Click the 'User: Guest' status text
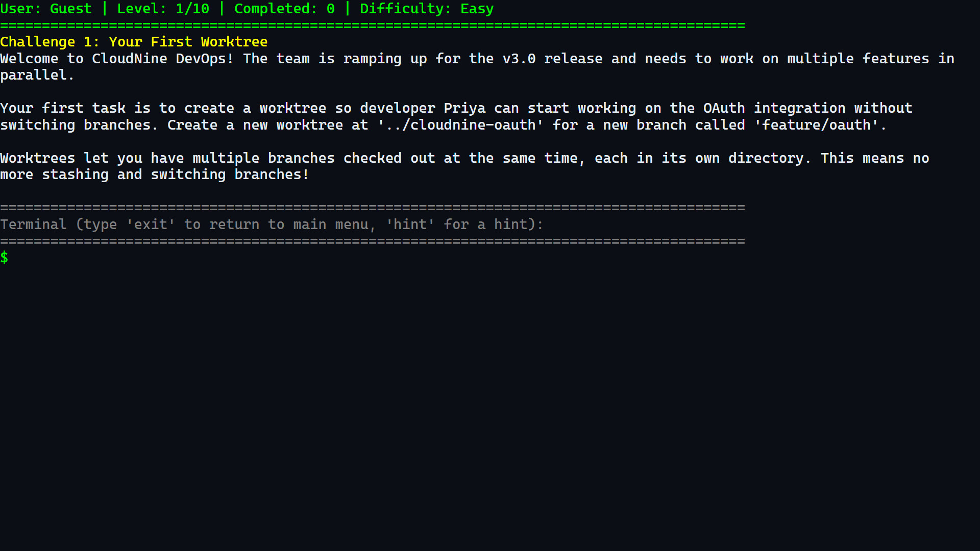Viewport: 980px width, 551px height. click(46, 9)
